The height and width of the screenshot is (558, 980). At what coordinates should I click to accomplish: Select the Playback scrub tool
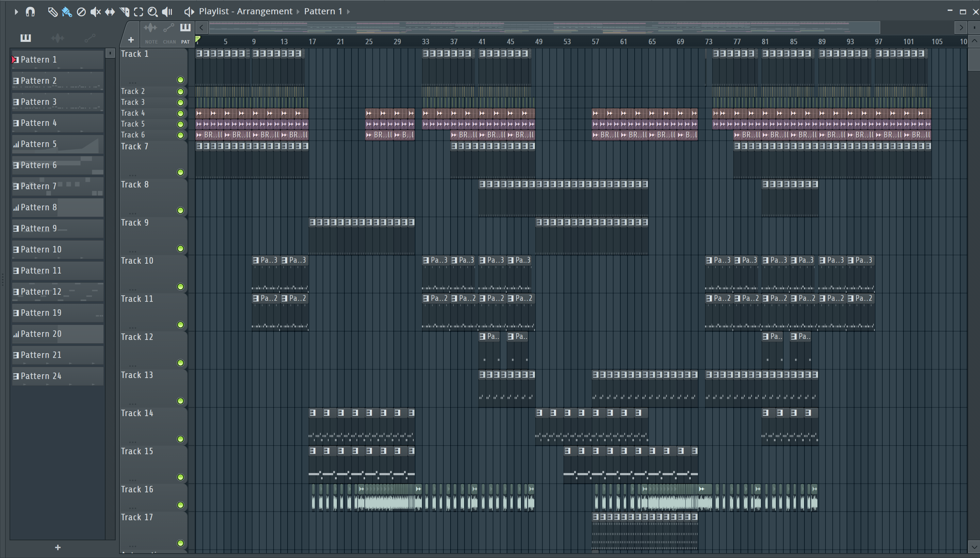pyautogui.click(x=167, y=12)
